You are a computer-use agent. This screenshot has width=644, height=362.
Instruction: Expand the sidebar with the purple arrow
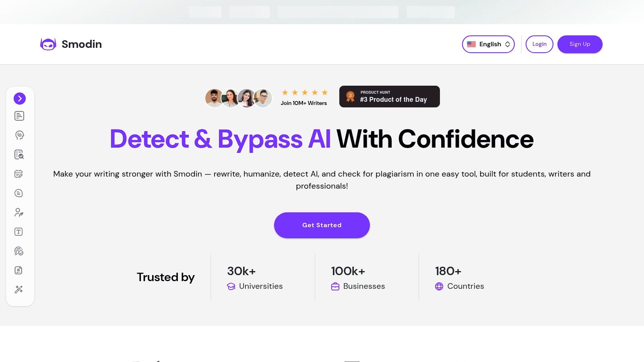pyautogui.click(x=20, y=99)
